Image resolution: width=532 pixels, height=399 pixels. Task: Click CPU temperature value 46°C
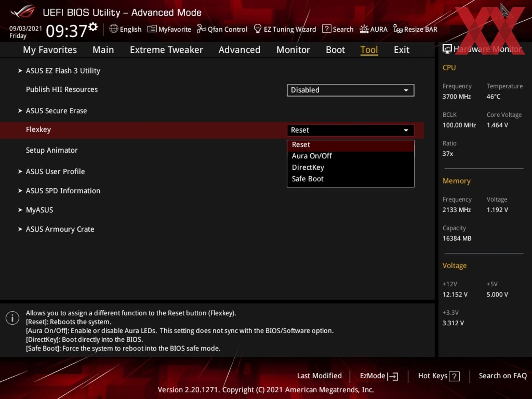[x=493, y=97]
